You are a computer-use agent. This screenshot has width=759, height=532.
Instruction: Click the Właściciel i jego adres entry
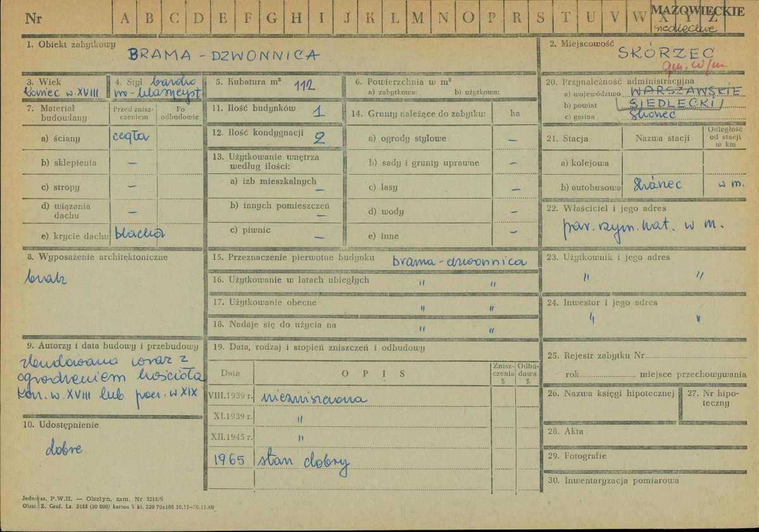click(x=642, y=225)
